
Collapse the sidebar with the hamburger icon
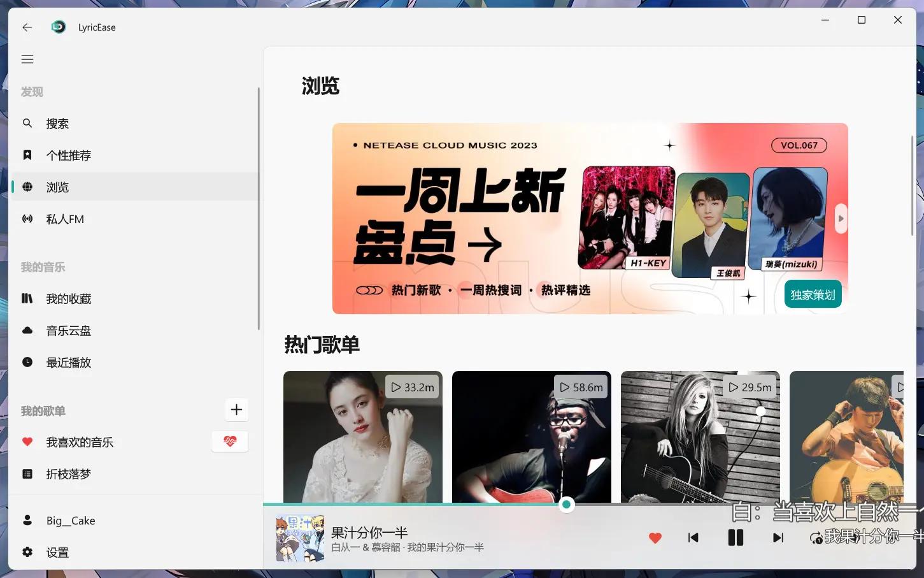click(27, 59)
